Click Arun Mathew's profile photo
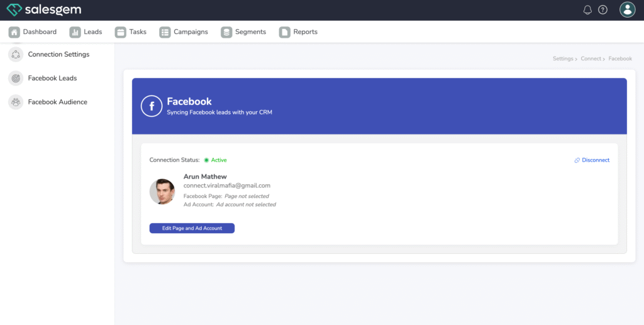The height and width of the screenshot is (325, 644). [x=162, y=192]
